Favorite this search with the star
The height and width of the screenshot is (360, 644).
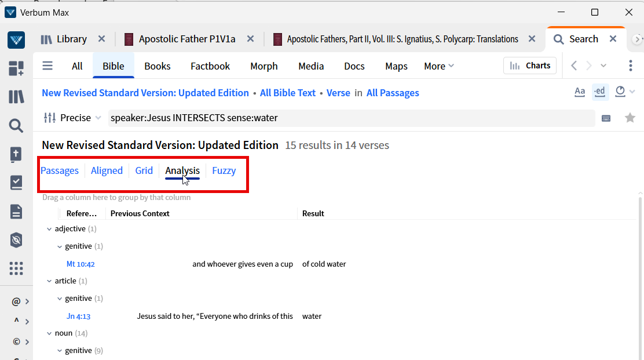pos(630,118)
